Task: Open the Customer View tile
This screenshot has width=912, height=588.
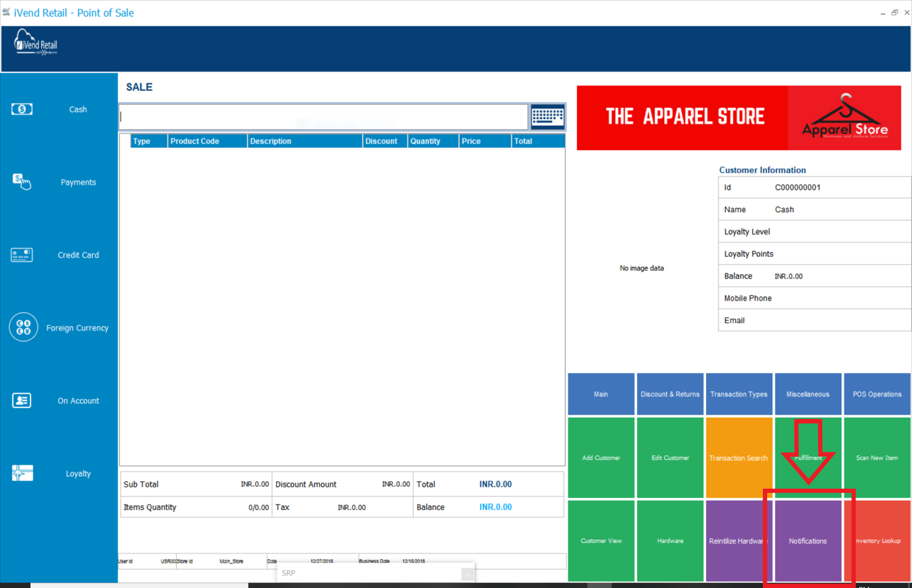Action: [x=601, y=541]
